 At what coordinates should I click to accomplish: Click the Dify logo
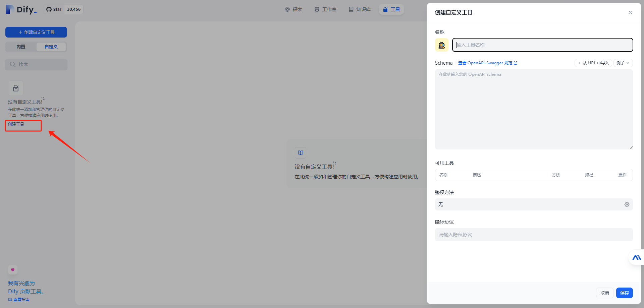click(x=21, y=9)
